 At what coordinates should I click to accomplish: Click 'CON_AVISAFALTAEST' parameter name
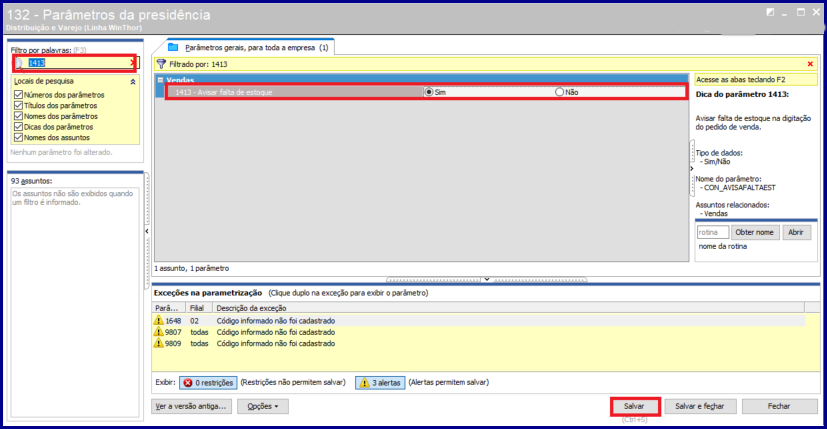[739, 187]
